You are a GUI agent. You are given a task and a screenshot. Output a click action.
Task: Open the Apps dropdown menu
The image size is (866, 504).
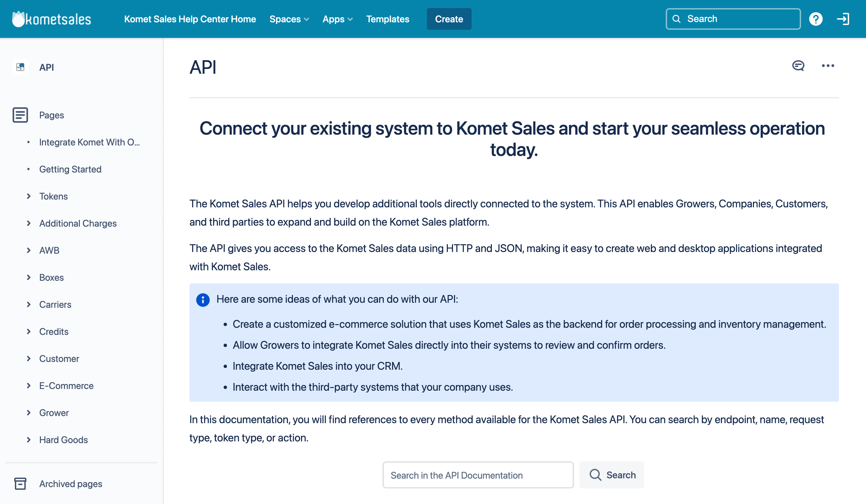click(338, 19)
